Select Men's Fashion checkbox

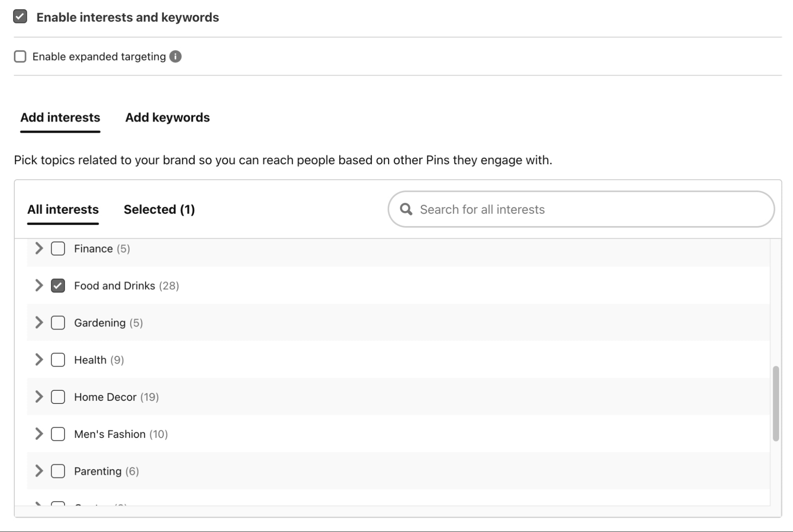click(58, 434)
